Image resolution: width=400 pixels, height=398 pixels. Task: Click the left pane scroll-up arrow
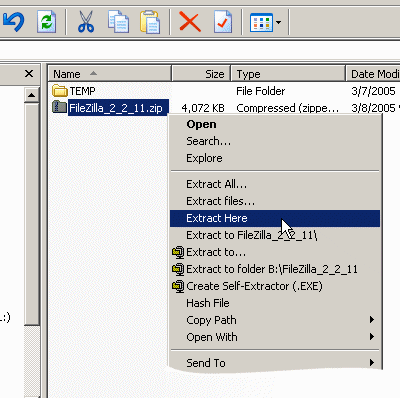tap(32, 96)
